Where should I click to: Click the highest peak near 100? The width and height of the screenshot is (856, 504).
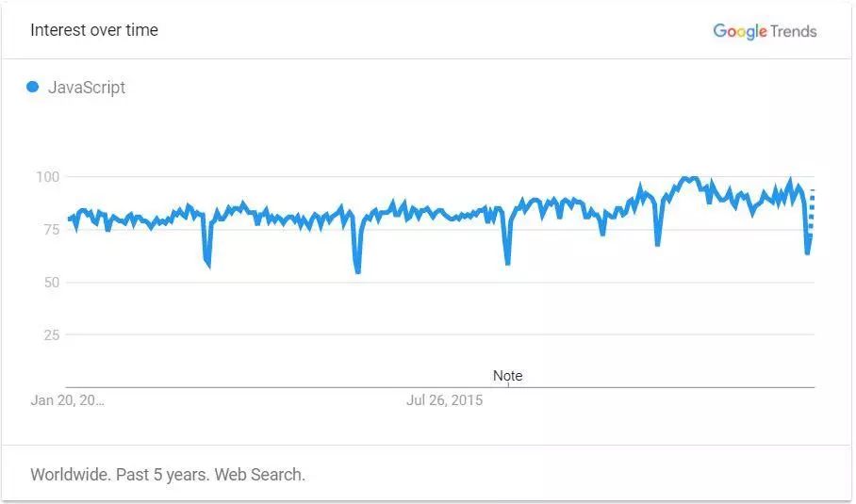[690, 179]
